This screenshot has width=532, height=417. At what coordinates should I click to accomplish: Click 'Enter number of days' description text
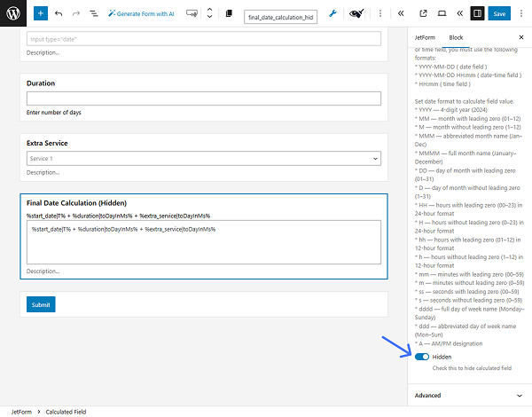coord(54,112)
